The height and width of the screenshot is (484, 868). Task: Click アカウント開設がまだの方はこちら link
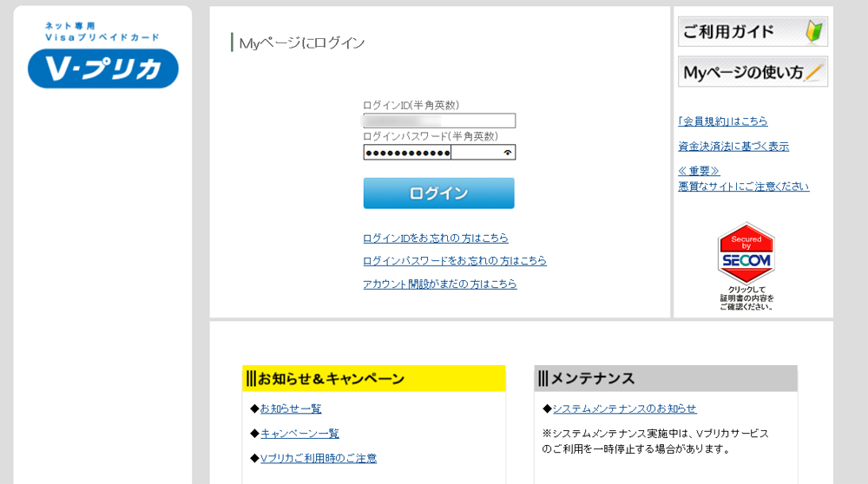pyautogui.click(x=440, y=284)
